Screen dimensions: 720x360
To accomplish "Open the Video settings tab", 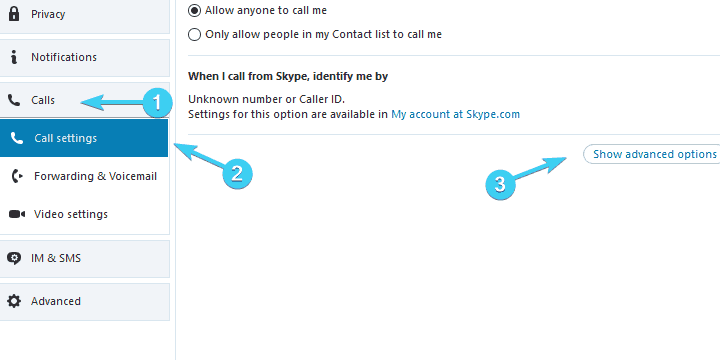I will pyautogui.click(x=84, y=214).
